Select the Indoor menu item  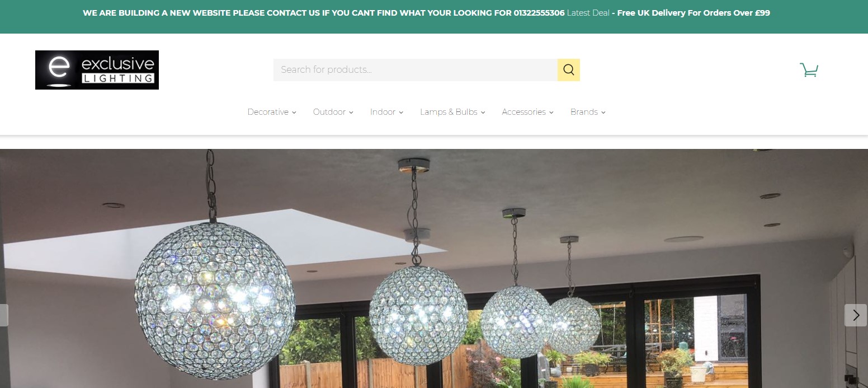[x=383, y=112]
